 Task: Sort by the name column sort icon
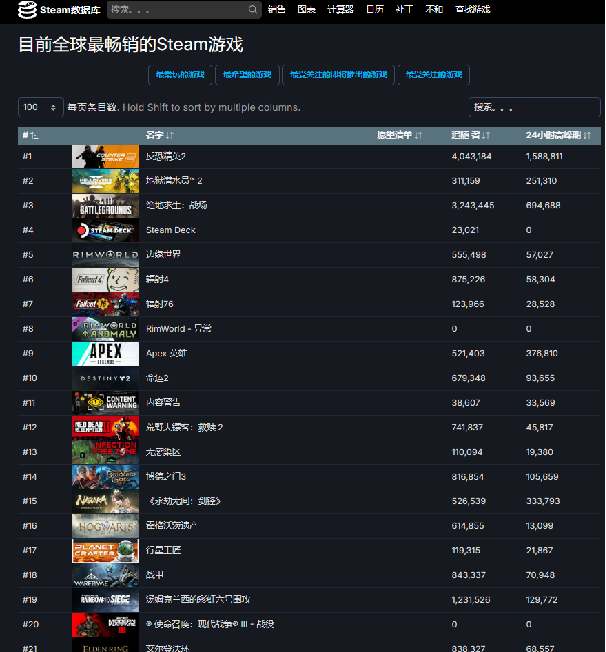(x=170, y=135)
